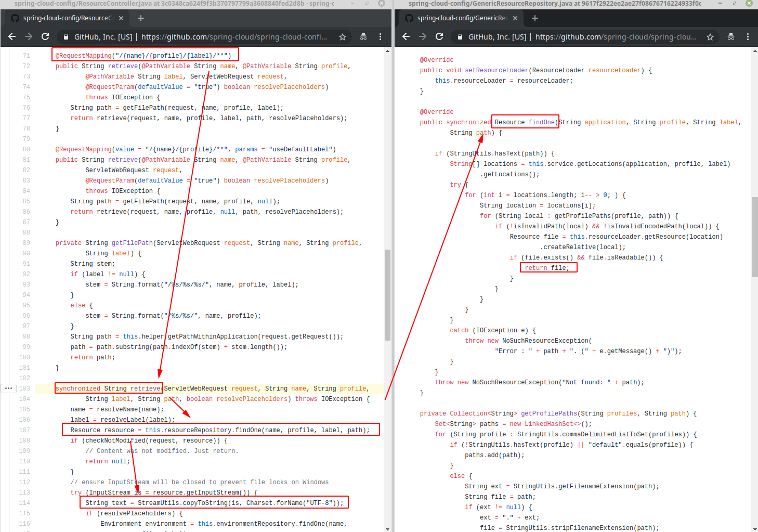Select the spring-cloud-config/GenericRes tab
Image resolution: width=758 pixels, height=532 pixels.
pos(461,18)
